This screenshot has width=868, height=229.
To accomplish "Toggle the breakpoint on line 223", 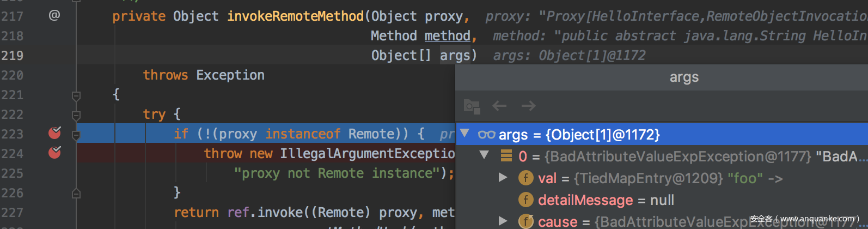I will tap(54, 133).
